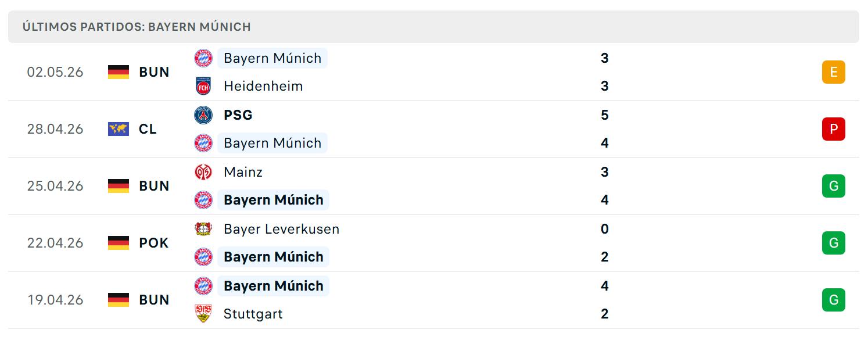Screen dimensions: 868x340
Task: Open the Heidenheim team link
Action: 263,86
